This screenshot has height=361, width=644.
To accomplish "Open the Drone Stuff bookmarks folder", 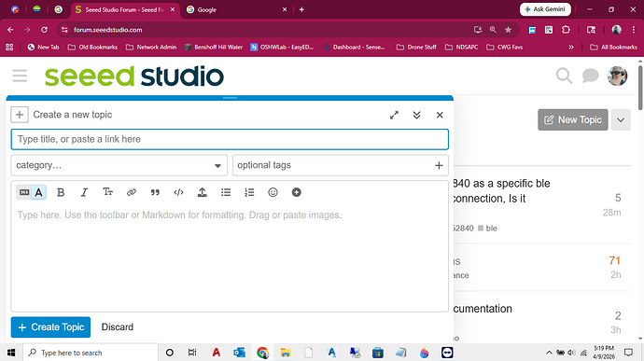I will pos(416,48).
